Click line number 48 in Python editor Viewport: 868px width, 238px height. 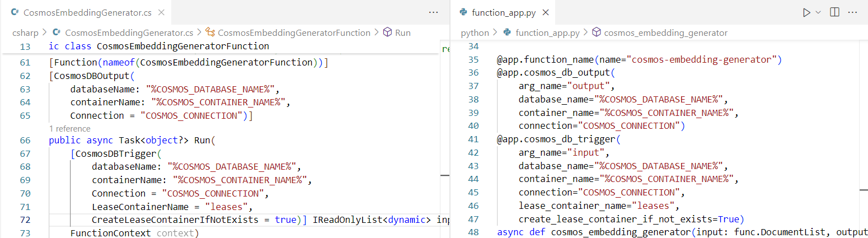pyautogui.click(x=473, y=231)
